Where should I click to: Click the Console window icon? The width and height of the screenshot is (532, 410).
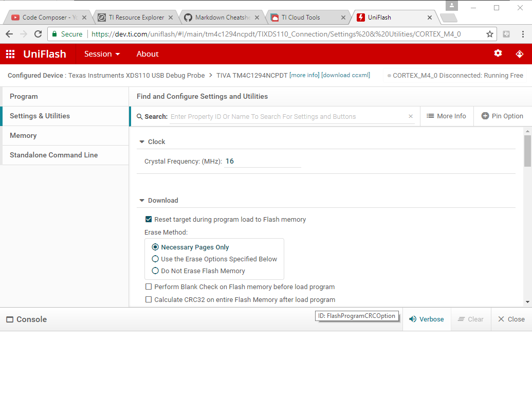tap(10, 319)
